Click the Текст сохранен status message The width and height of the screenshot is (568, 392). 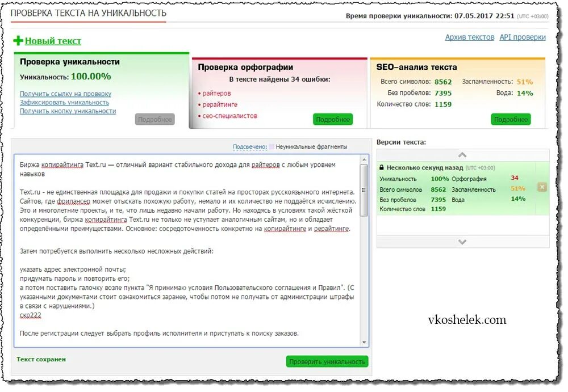pyautogui.click(x=41, y=360)
